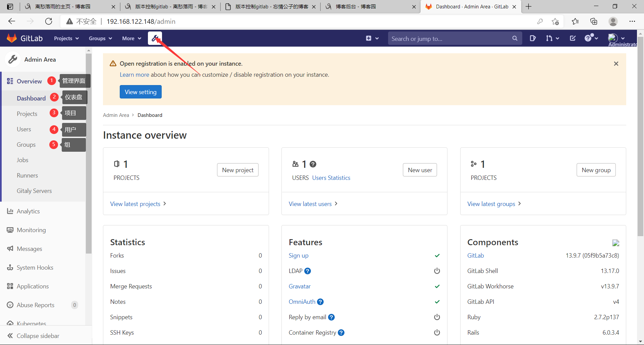Open the To-Do list checkmark icon

pyautogui.click(x=573, y=38)
